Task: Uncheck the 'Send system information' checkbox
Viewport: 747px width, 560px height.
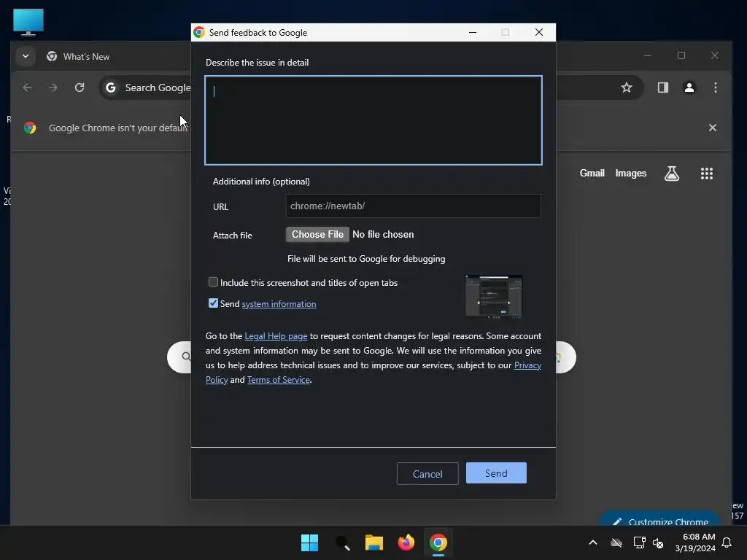Action: [213, 303]
